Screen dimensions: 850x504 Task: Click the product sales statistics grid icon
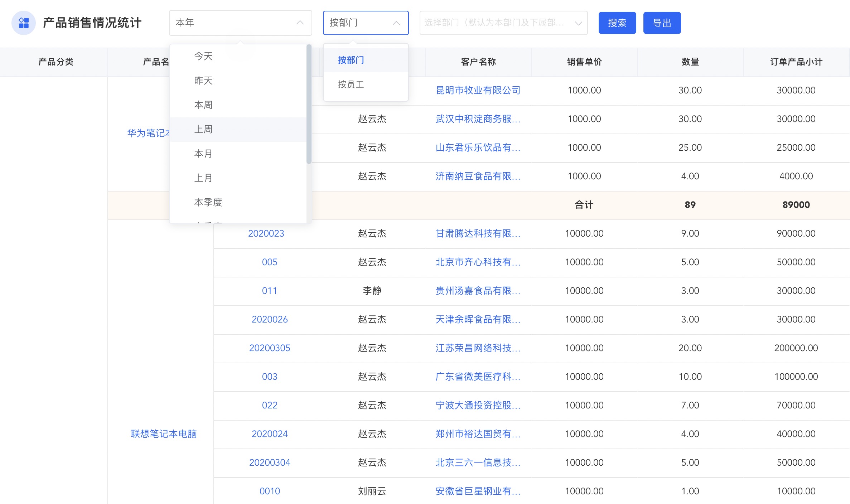[x=24, y=23]
